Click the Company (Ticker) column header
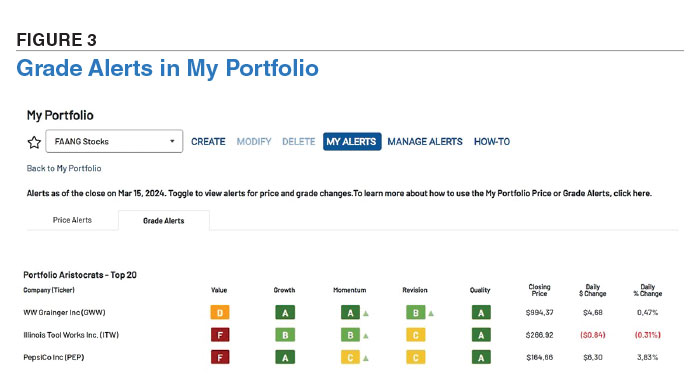 pos(49,290)
